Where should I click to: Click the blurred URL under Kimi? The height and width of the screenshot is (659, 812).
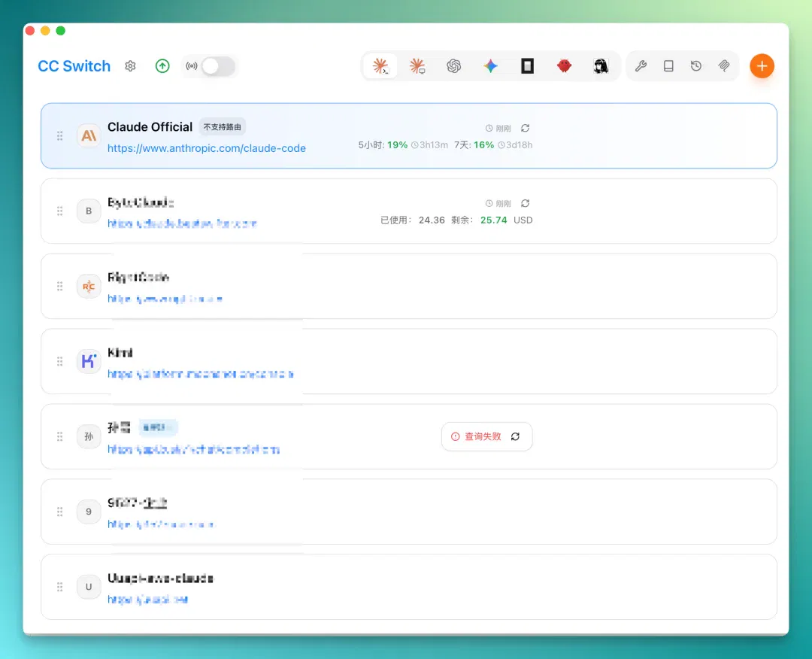(201, 374)
